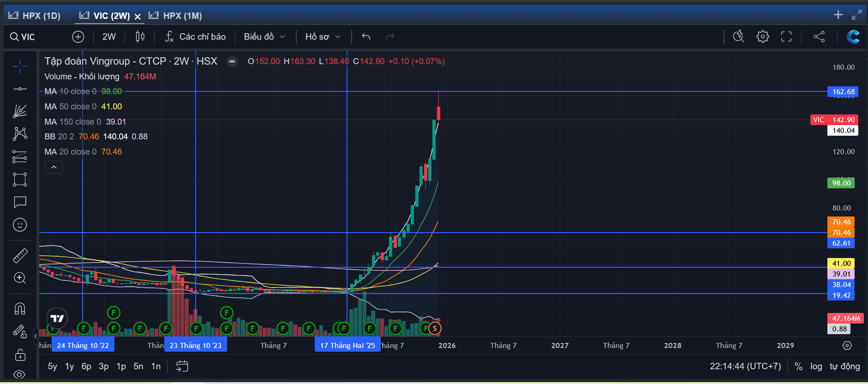
Task: Change the candlestick chart style
Action: click(140, 37)
